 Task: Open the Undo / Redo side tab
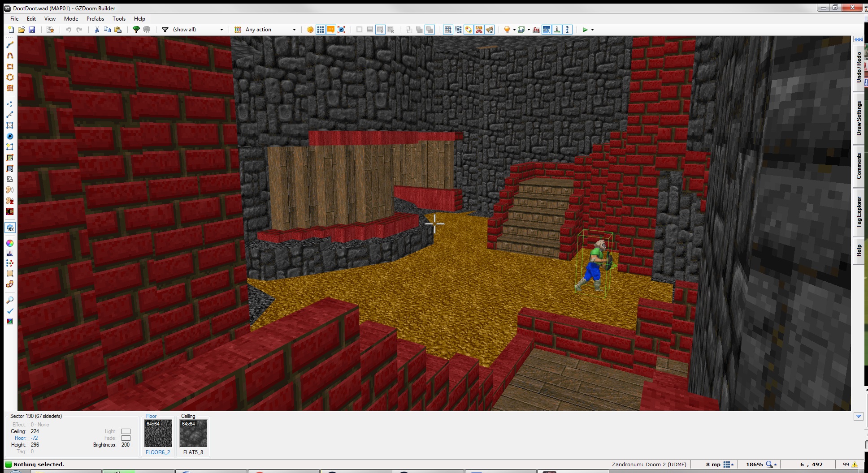pyautogui.click(x=859, y=68)
